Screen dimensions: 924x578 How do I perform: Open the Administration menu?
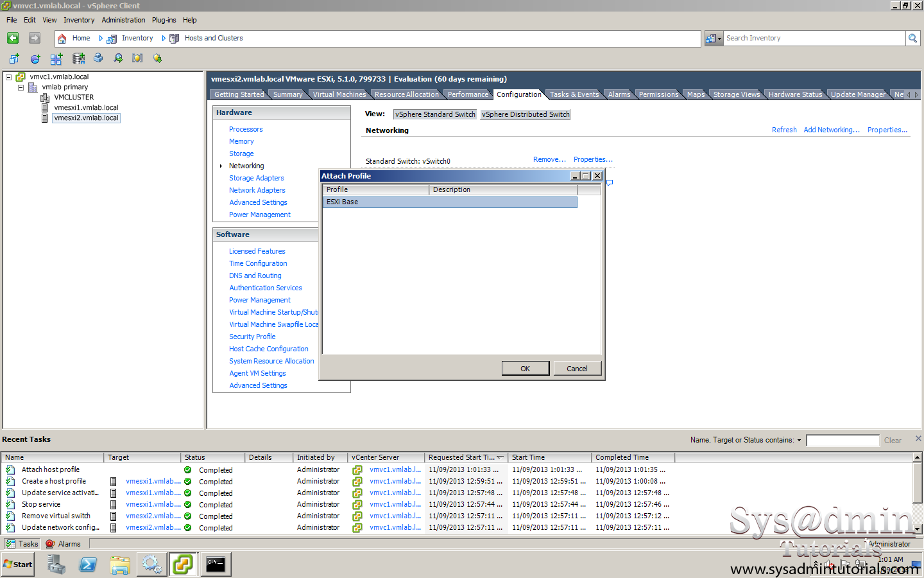(x=123, y=20)
